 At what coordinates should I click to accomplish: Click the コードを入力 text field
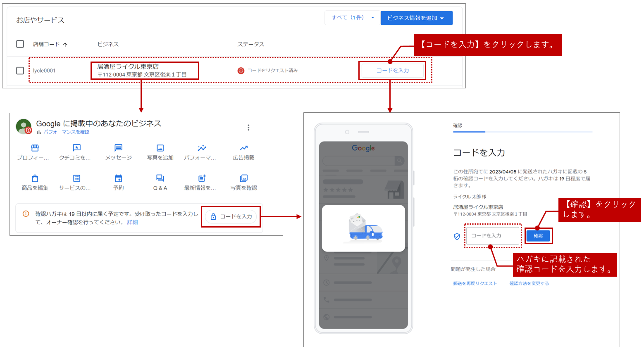coord(492,236)
